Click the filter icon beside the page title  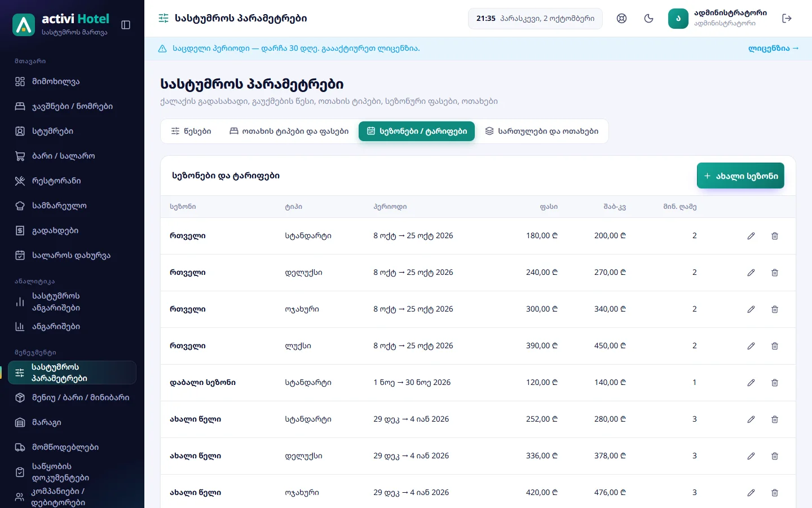(x=164, y=19)
